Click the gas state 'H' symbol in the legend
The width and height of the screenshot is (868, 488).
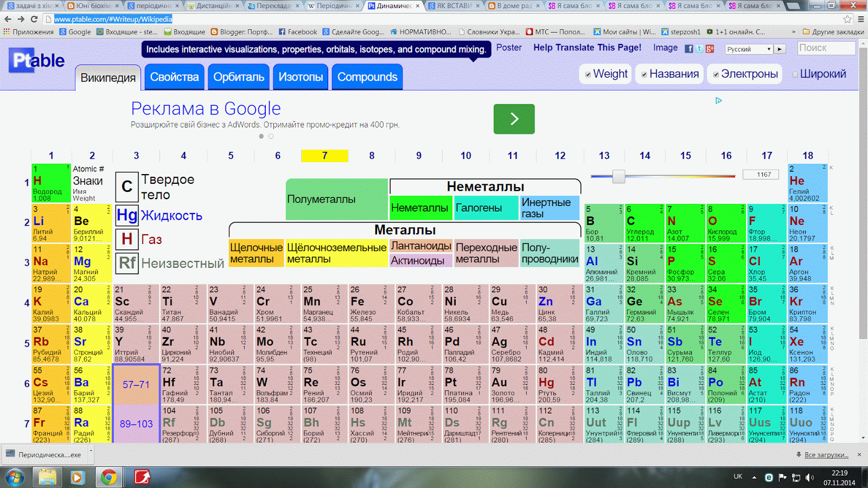[x=127, y=239]
